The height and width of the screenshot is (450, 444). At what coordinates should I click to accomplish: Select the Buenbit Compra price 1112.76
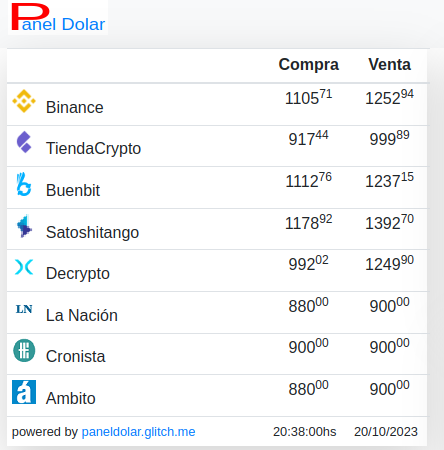(x=309, y=180)
